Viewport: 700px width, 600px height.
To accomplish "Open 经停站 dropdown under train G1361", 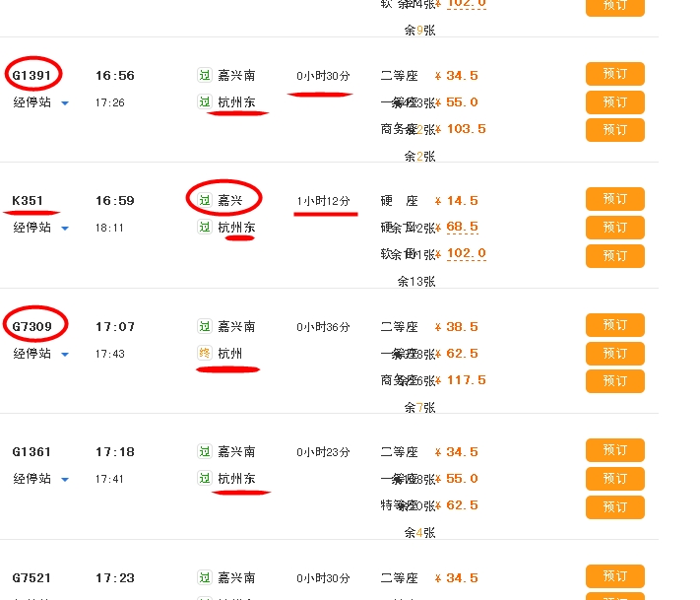I will (41, 479).
